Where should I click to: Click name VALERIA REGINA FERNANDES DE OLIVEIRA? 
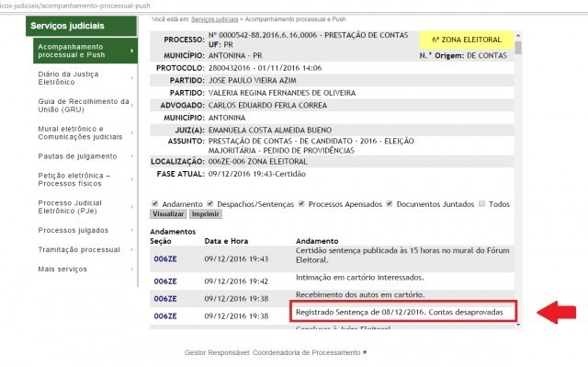pos(282,93)
